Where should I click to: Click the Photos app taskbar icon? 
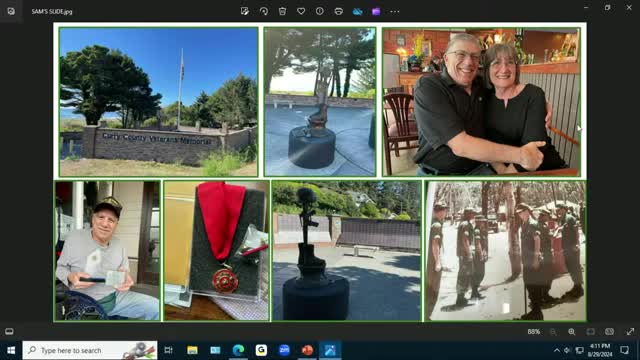(330, 350)
